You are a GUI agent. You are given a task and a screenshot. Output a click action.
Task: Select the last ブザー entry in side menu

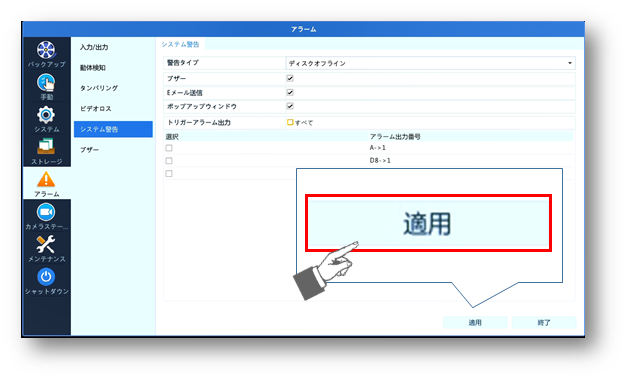[90, 150]
